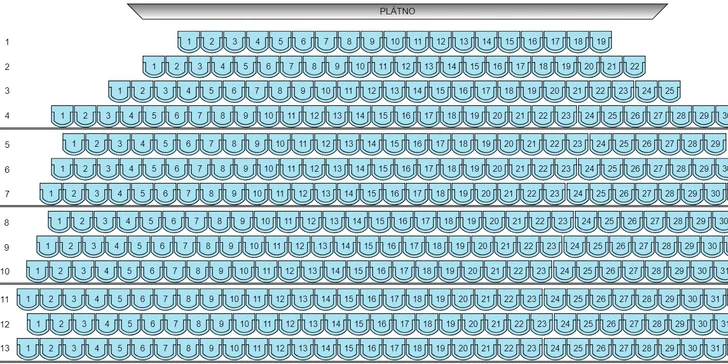Click seat 25 in row 3
This screenshot has width=728, height=364.
tap(669, 91)
